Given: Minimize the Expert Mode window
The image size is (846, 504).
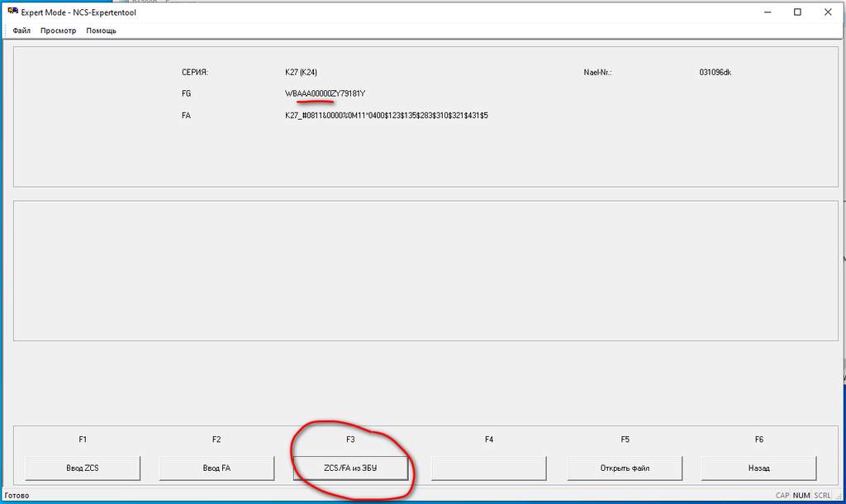Looking at the screenshot, I should point(758,12).
